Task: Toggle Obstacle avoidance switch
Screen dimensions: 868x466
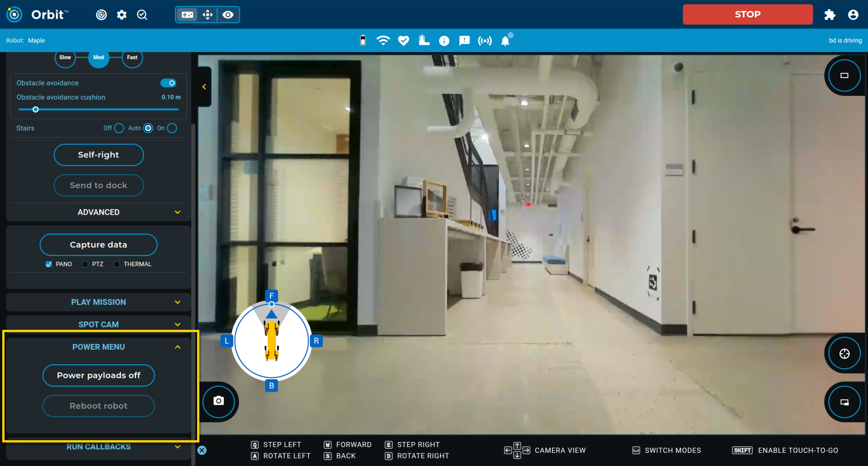Action: 168,83
